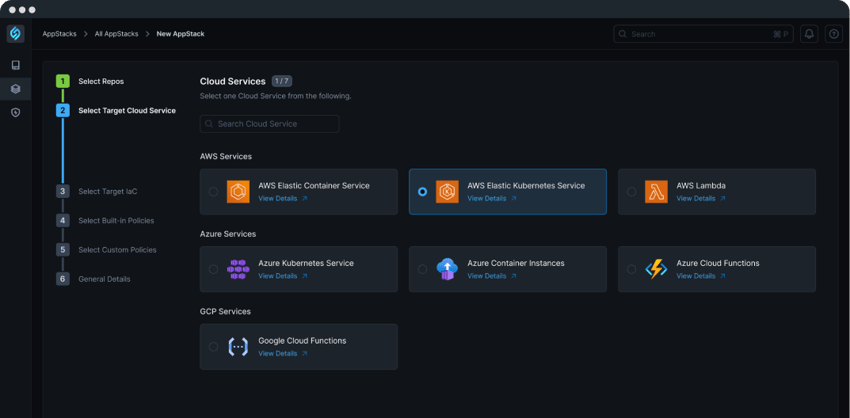View Details for Azure Kubernetes Service
850x418 pixels.
click(x=283, y=276)
